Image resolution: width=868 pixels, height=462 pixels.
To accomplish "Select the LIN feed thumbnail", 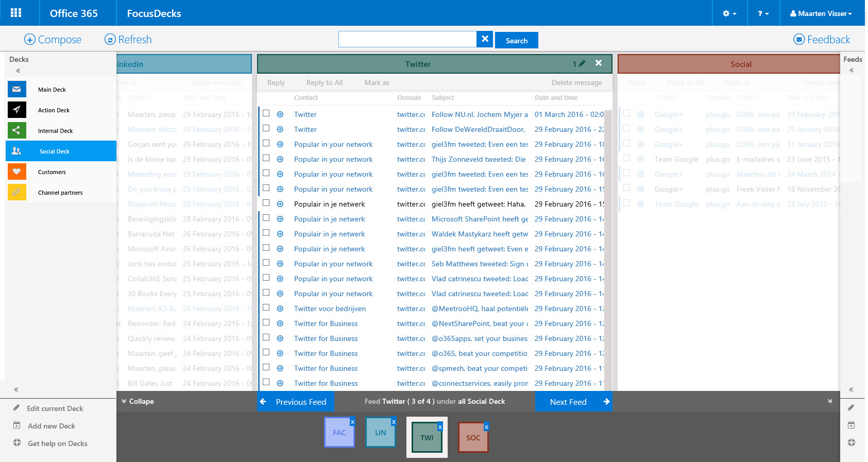I will [381, 432].
